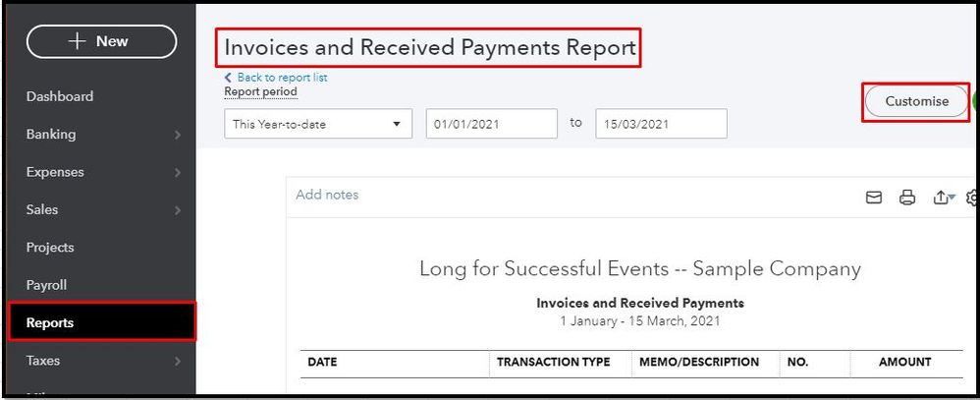Go to Projects in the sidebar
980x400 pixels.
tap(50, 248)
